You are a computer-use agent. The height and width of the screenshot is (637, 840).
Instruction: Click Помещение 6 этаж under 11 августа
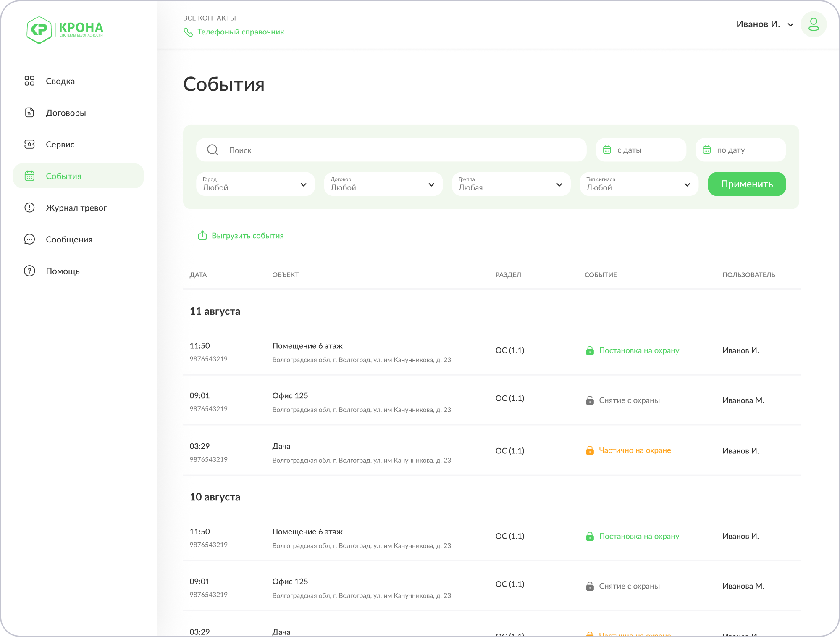(x=307, y=346)
